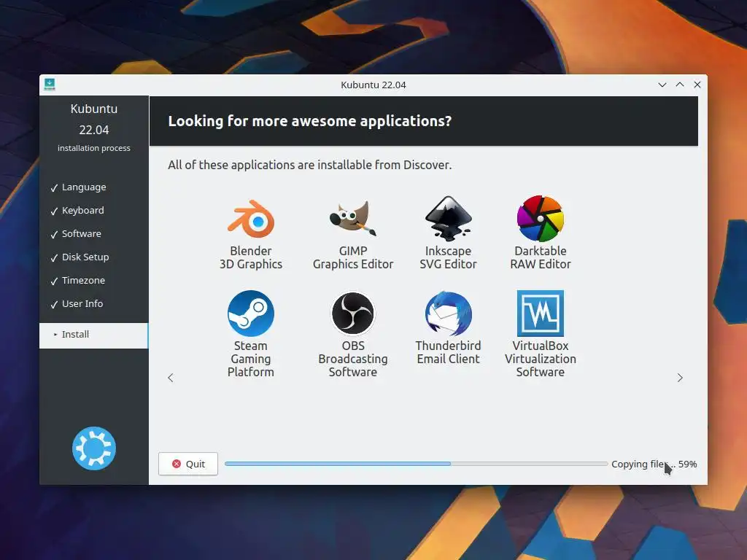747x560 pixels.
Task: Go to previous slide with left arrow
Action: click(x=171, y=378)
